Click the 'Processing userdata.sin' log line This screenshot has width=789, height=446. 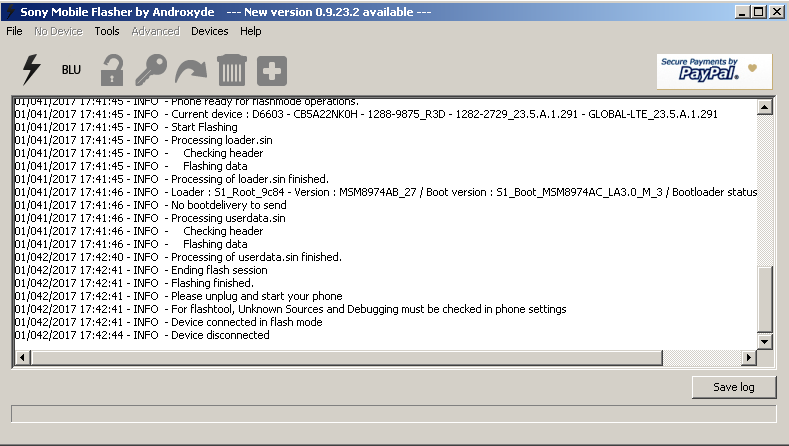coord(150,218)
